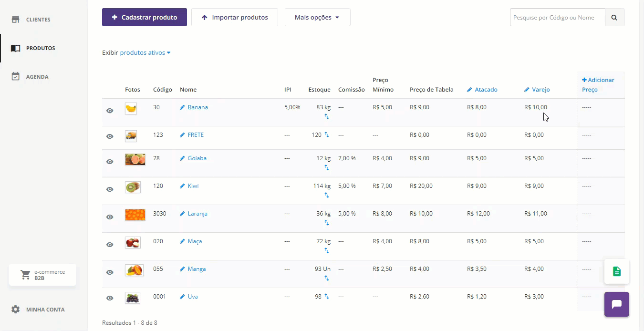Click the stock adjust arrows for FRETE
Screen dimensions: 644x331
pyautogui.click(x=327, y=135)
